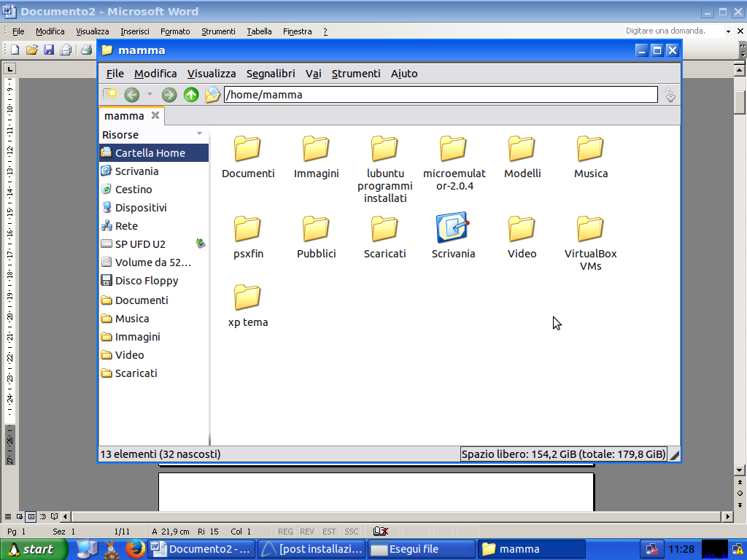
Task: Click the start button
Action: [x=34, y=549]
